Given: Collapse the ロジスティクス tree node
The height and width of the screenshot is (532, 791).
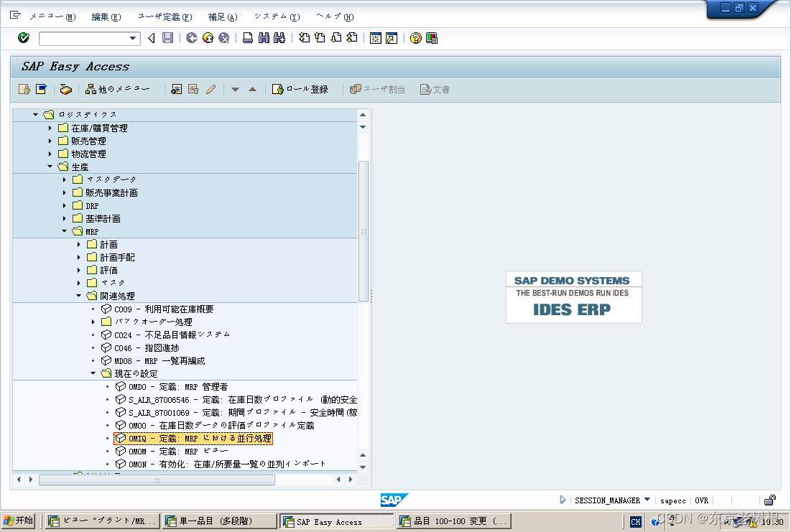Looking at the screenshot, I should pos(35,114).
